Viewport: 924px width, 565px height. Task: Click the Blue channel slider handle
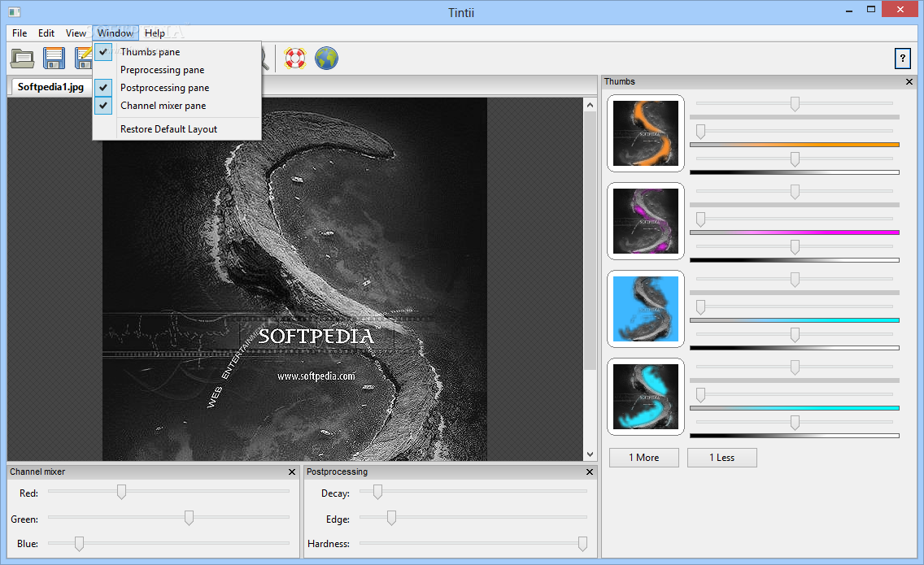point(79,544)
